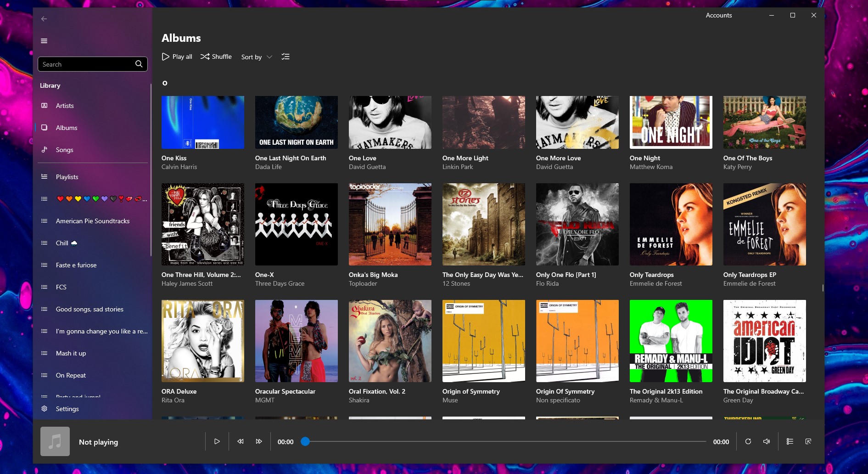
Task: Toggle the hamburger navigation menu
Action: coord(44,41)
